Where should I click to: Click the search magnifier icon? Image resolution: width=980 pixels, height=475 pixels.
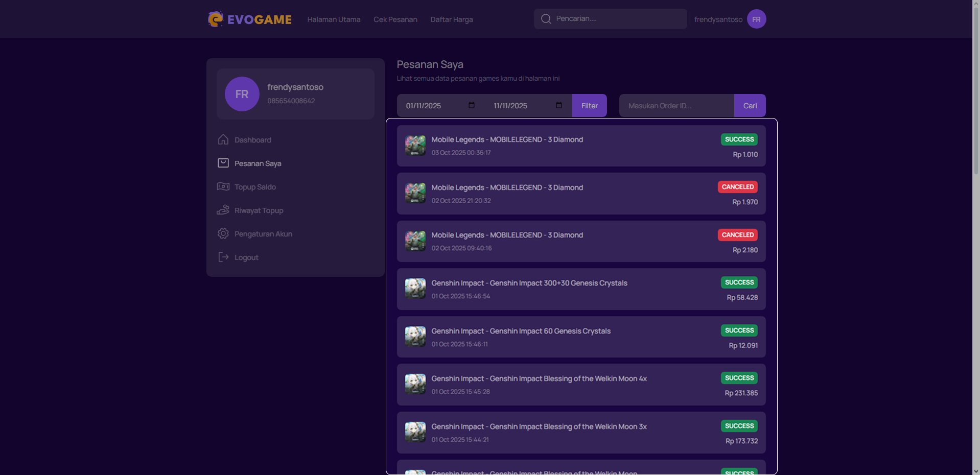546,19
